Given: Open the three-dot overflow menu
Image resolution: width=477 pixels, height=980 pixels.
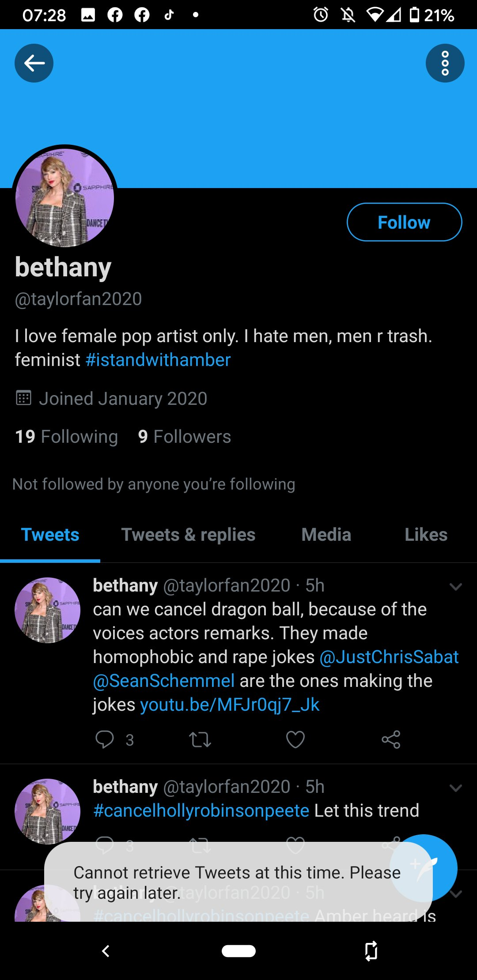Looking at the screenshot, I should pos(445,63).
